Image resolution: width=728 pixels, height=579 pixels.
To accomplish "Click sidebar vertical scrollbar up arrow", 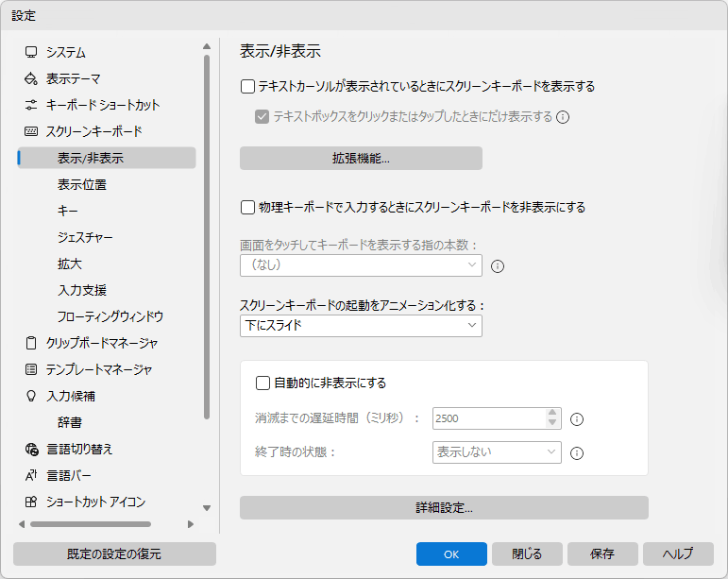I will tap(207, 46).
